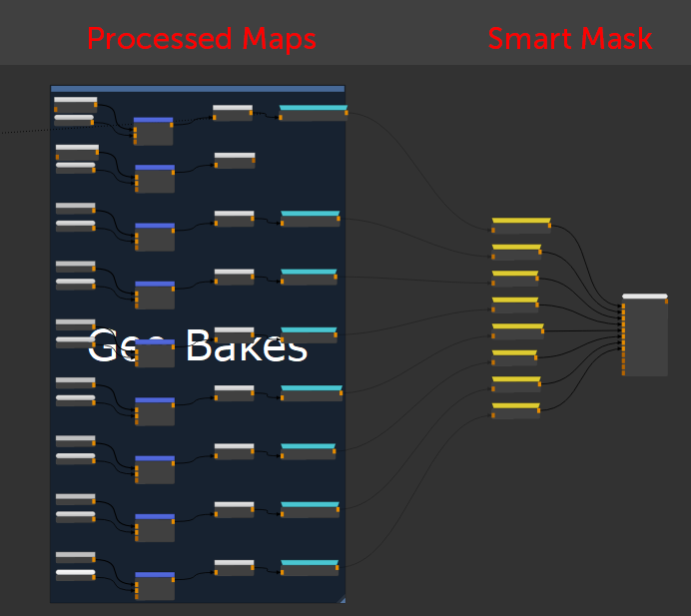The image size is (691, 616).
Task: Click the Geo Bakes frame title bar
Action: (197, 89)
